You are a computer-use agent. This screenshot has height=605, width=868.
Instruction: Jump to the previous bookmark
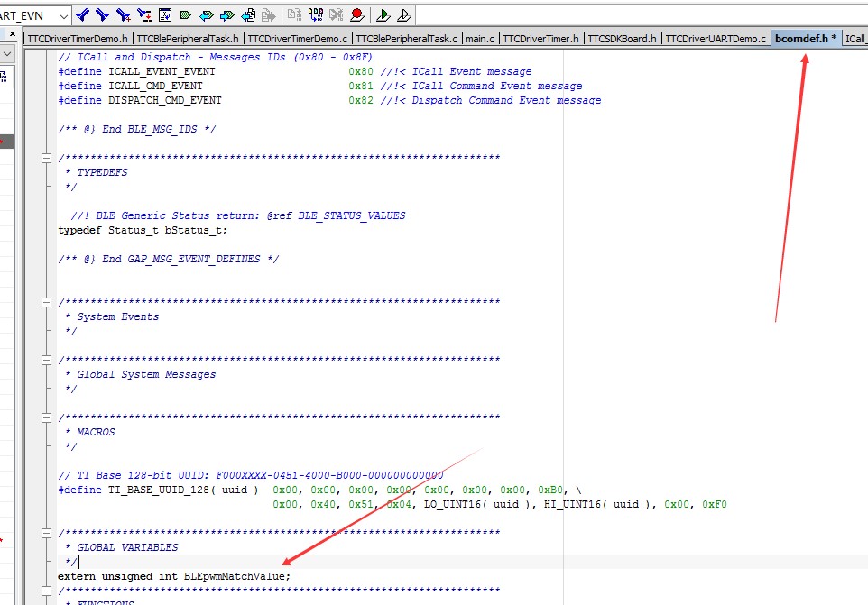point(207,15)
